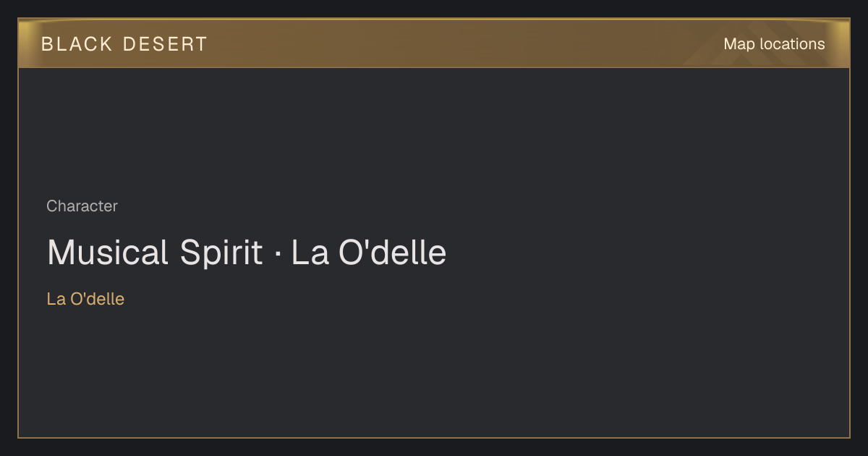This screenshot has width=868, height=456.
Task: Click the dark card body right of title
Action: 651,253
